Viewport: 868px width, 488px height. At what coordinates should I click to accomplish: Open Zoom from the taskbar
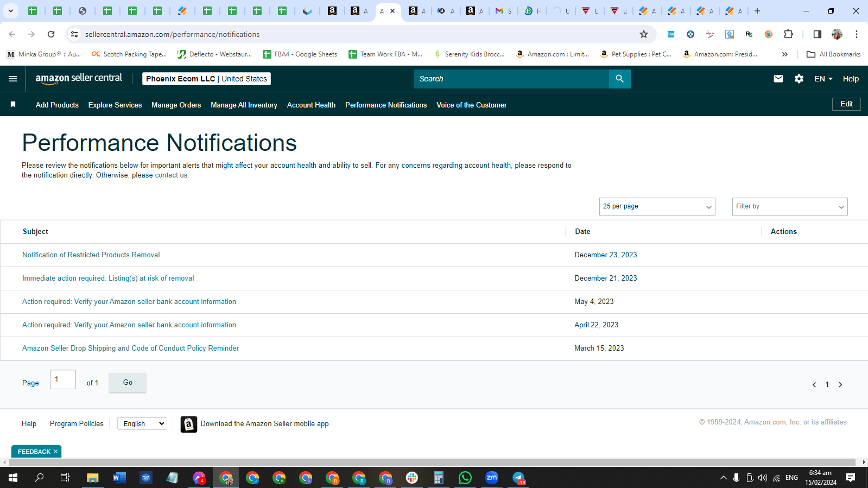[x=492, y=478]
